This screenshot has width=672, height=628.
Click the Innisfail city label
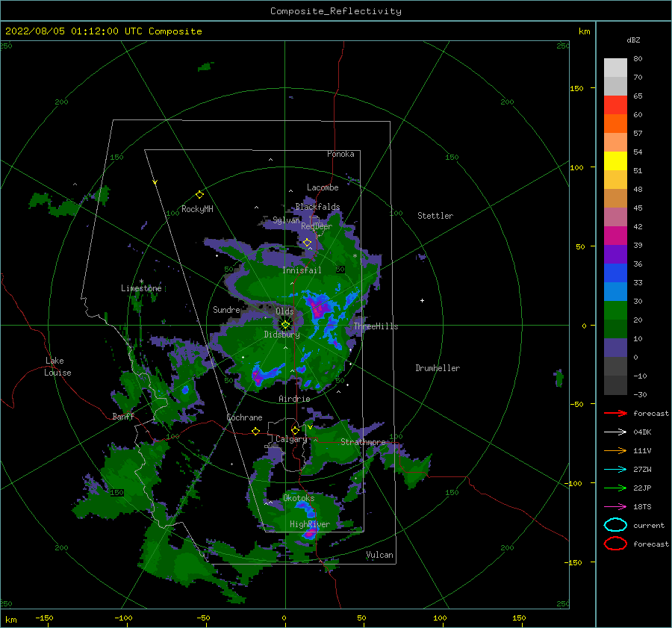302,270
